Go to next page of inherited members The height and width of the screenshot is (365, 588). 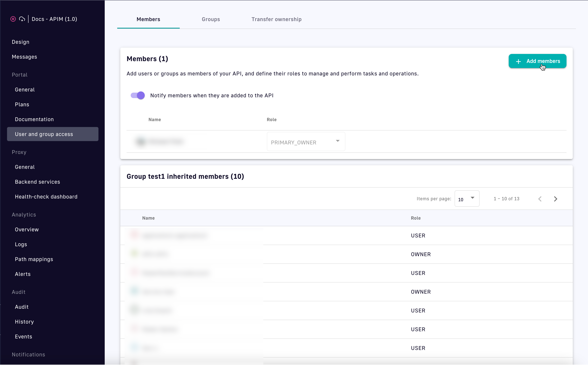coord(555,199)
